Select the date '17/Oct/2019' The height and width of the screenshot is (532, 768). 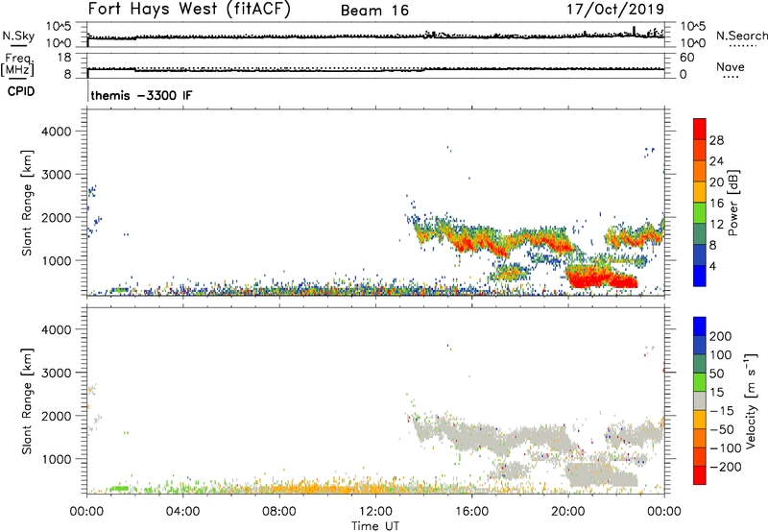point(615,10)
